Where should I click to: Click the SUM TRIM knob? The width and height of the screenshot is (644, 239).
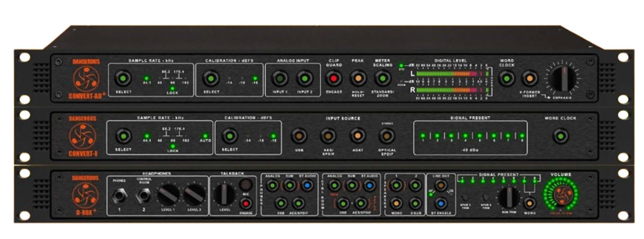pos(508,197)
